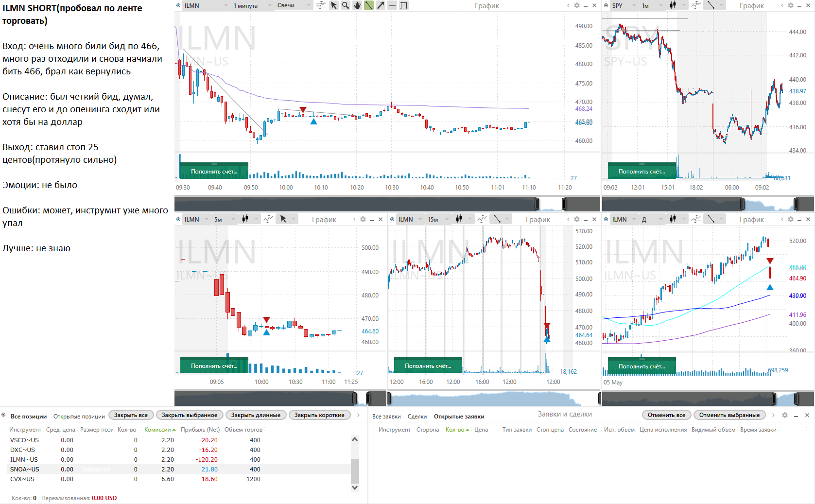Viewport: 815px width, 504px height.
Task: Activate the magnifier zoom tool
Action: click(346, 5)
